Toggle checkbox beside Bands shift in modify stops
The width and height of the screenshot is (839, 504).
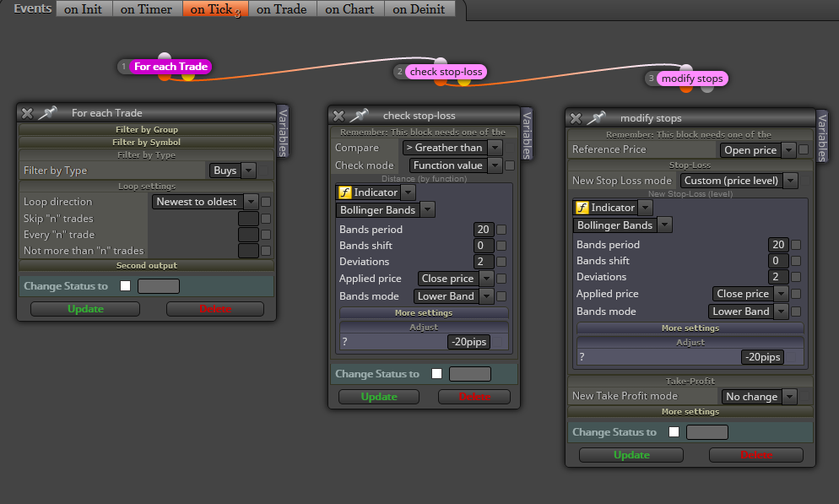pyautogui.click(x=796, y=261)
